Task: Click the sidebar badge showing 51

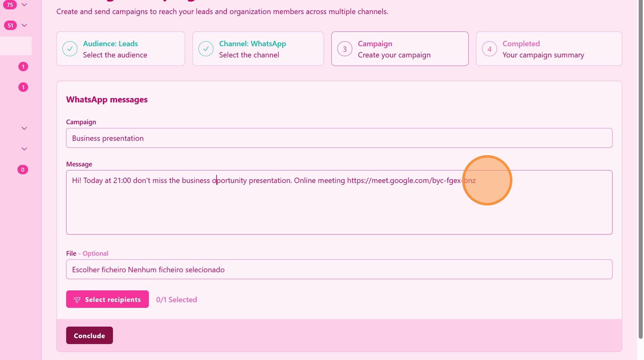Action: (x=10, y=25)
